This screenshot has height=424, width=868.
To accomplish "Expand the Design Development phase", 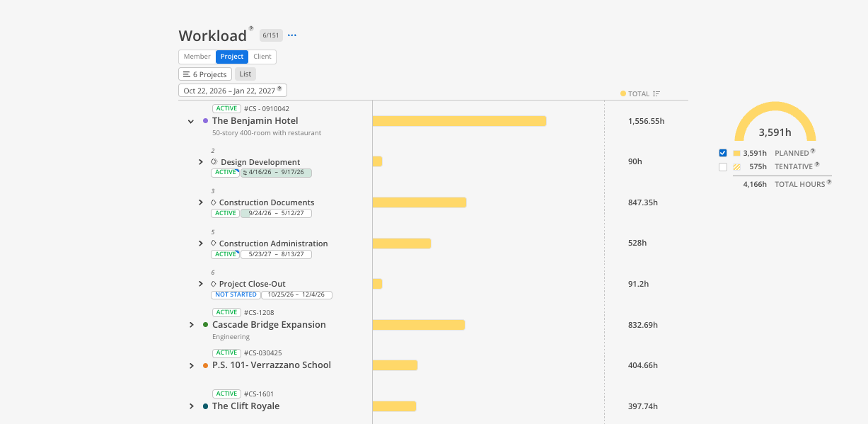I will (x=201, y=162).
